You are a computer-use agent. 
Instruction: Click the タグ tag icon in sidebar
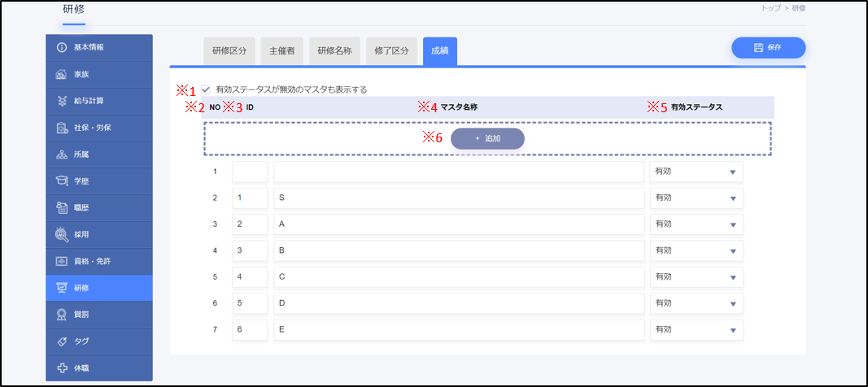[62, 341]
